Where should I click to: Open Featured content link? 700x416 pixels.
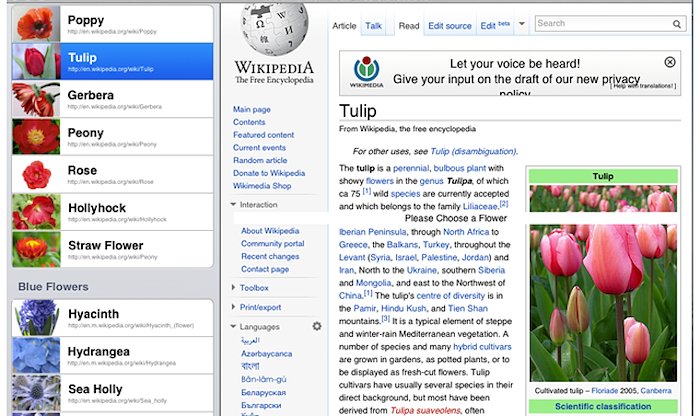pyautogui.click(x=263, y=135)
